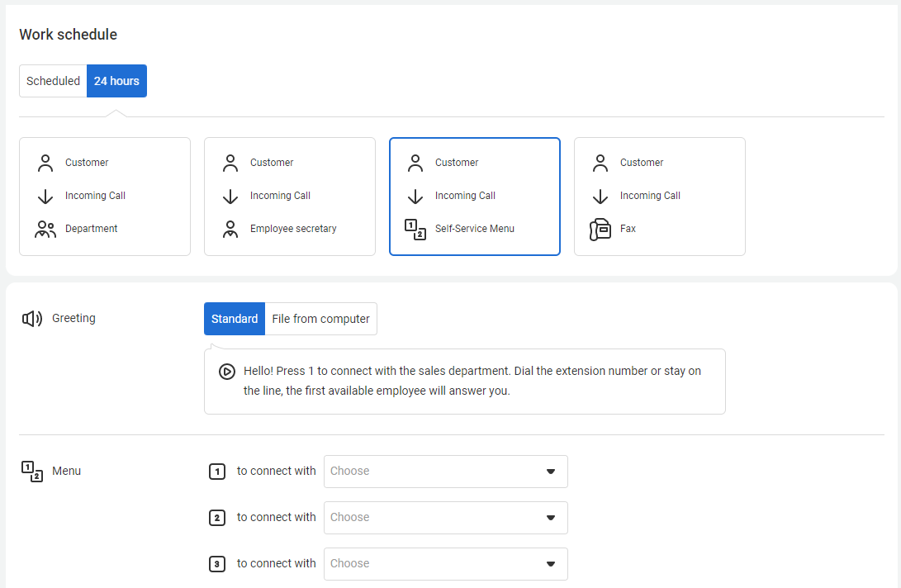Select the Department routing card

click(x=105, y=197)
